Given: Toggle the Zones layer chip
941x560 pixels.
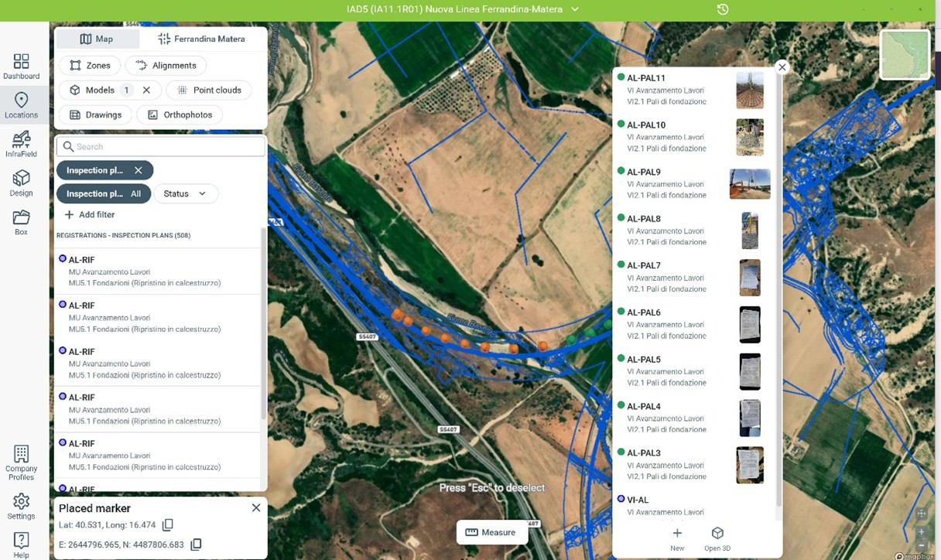Looking at the screenshot, I should pyautogui.click(x=90, y=66).
